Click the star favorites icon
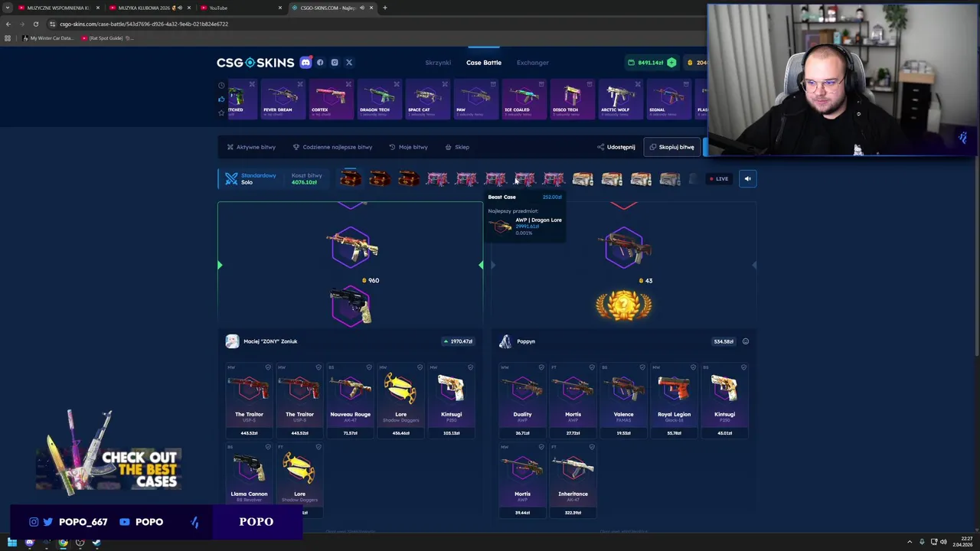Screen dimensions: 980x551 [x=221, y=112]
